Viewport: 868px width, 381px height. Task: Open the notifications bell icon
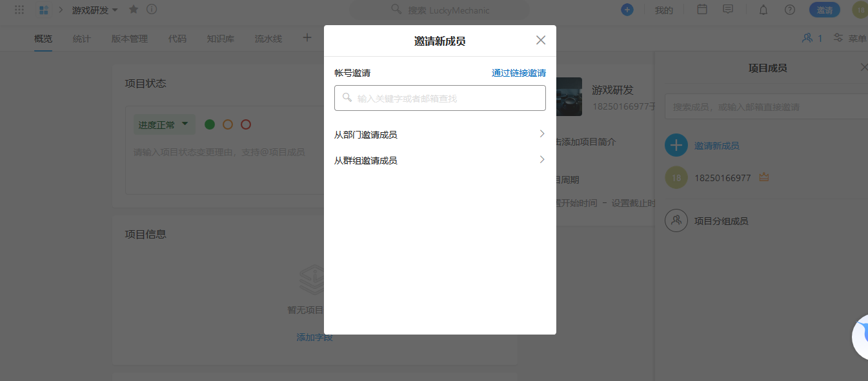[x=763, y=10]
